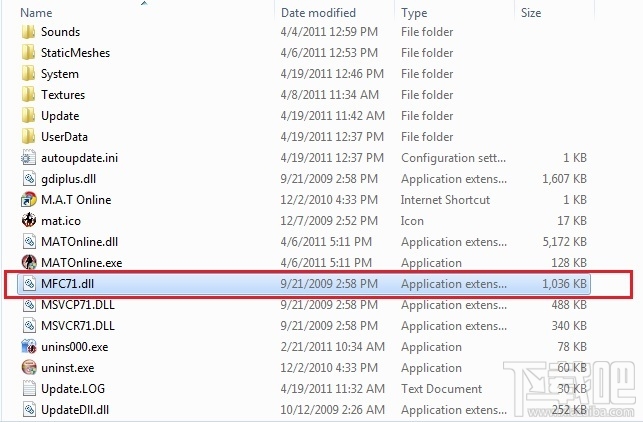
Task: Toggle the Name column sort arrow
Action: click(x=144, y=3)
